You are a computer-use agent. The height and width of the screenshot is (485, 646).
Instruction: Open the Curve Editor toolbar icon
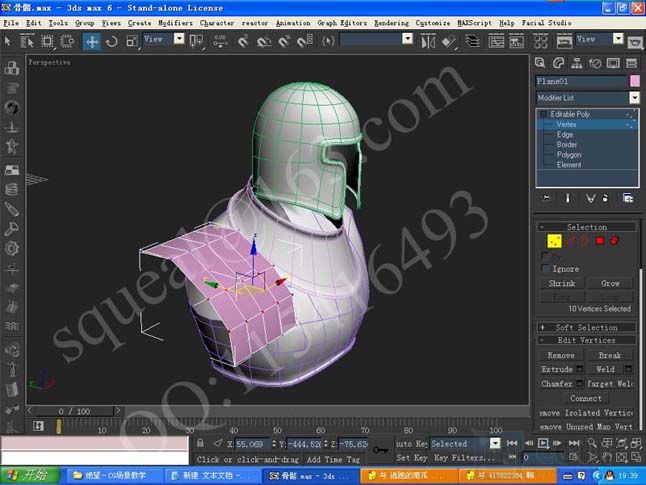point(496,41)
